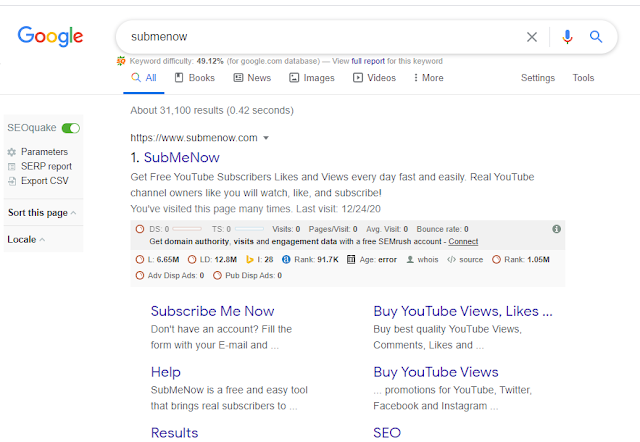Toggle the SEOquake switch off
Image resolution: width=640 pixels, height=442 pixels.
tap(71, 128)
